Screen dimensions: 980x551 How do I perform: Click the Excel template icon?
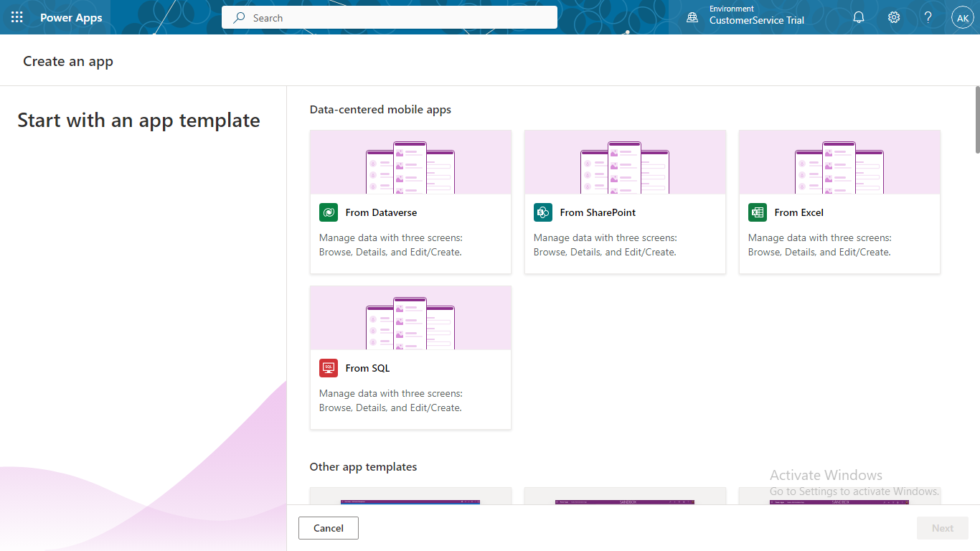[758, 212]
